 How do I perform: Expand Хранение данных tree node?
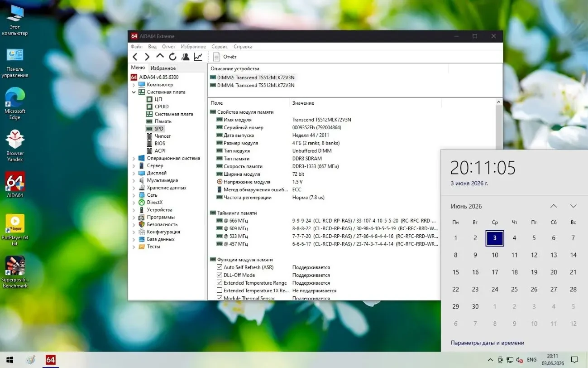tap(134, 188)
